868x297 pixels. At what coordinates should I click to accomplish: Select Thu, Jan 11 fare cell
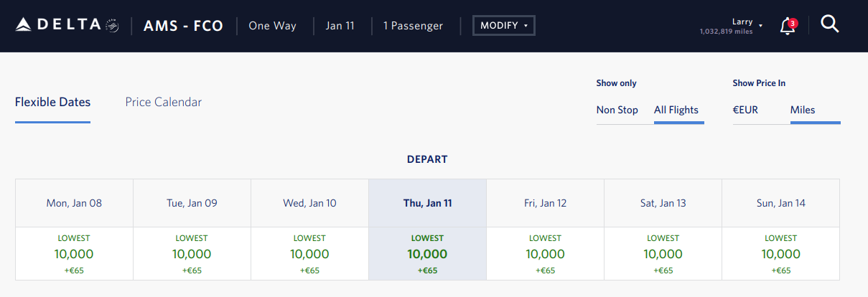(427, 254)
